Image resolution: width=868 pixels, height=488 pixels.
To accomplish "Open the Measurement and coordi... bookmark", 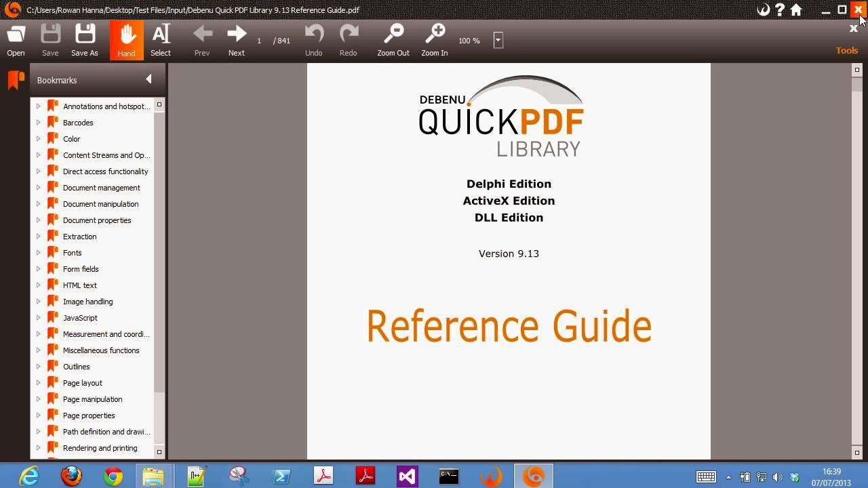I will (106, 334).
